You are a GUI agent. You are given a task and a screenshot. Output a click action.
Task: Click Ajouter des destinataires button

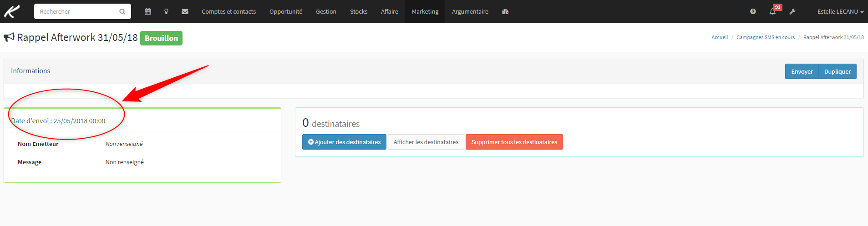pos(344,142)
